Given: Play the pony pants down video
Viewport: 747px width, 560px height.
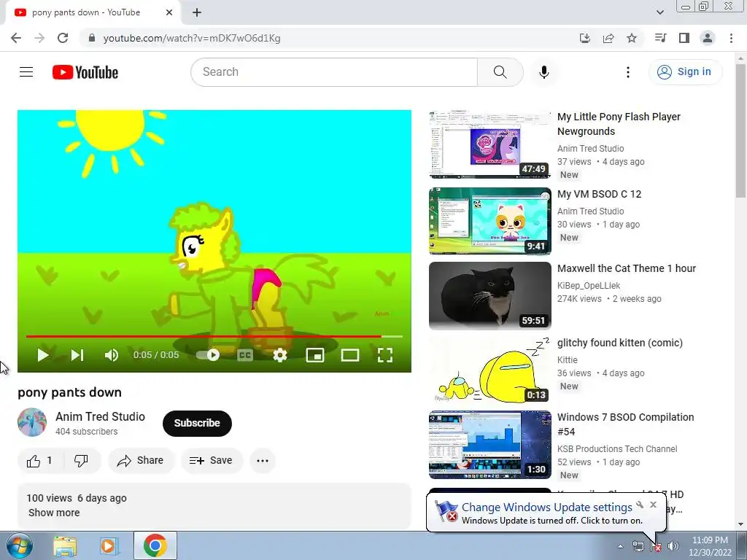Looking at the screenshot, I should coord(42,355).
